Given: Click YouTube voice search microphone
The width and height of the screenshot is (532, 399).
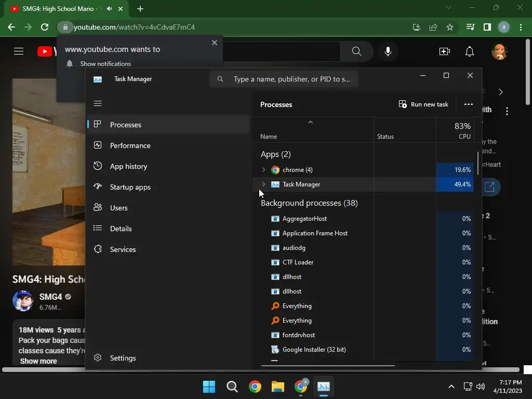Looking at the screenshot, I should click(x=388, y=51).
